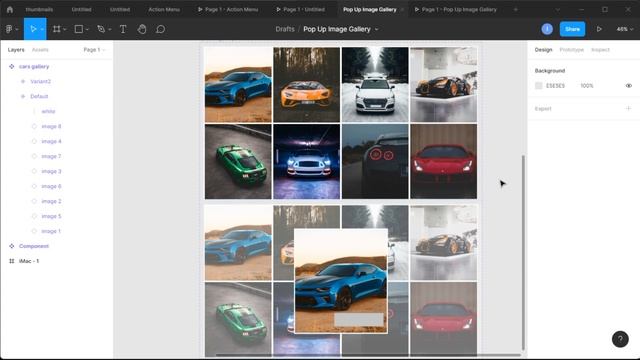Select the image 4 layer

click(x=51, y=141)
